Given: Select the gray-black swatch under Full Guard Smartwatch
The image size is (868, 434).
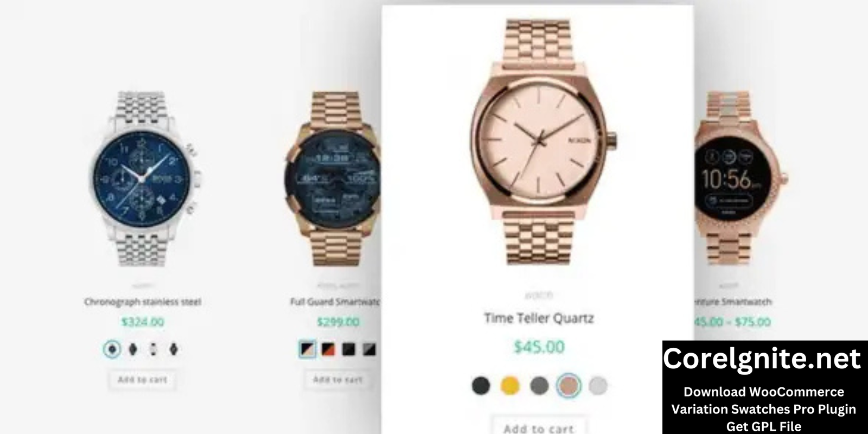Looking at the screenshot, I should tap(369, 349).
